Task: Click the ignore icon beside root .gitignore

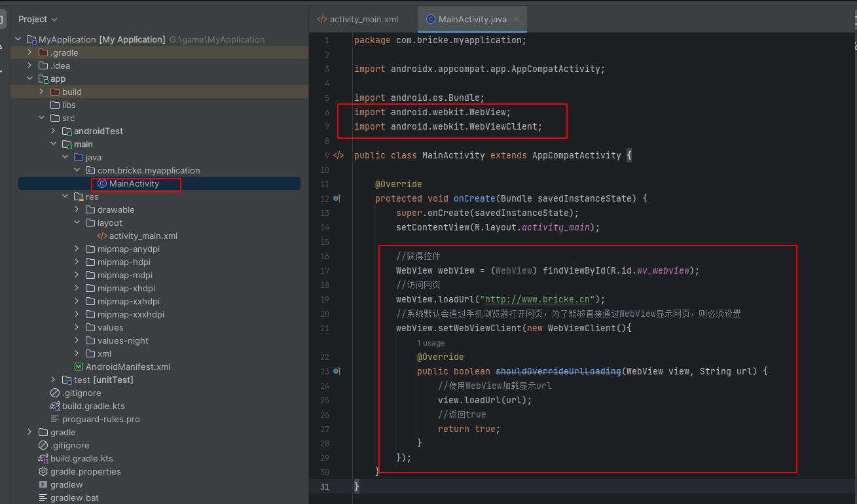Action: click(43, 445)
